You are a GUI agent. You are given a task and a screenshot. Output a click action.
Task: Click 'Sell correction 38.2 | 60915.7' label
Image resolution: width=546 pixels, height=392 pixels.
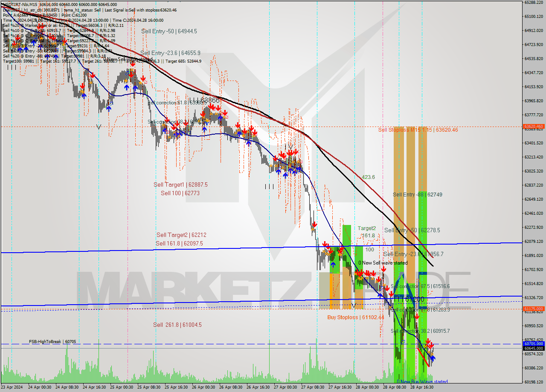click(x=420, y=331)
